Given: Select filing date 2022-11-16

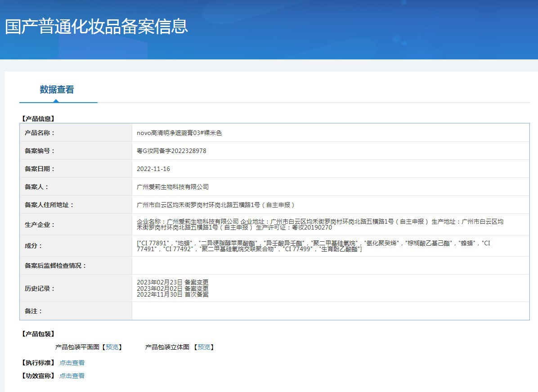Looking at the screenshot, I should click(153, 169).
